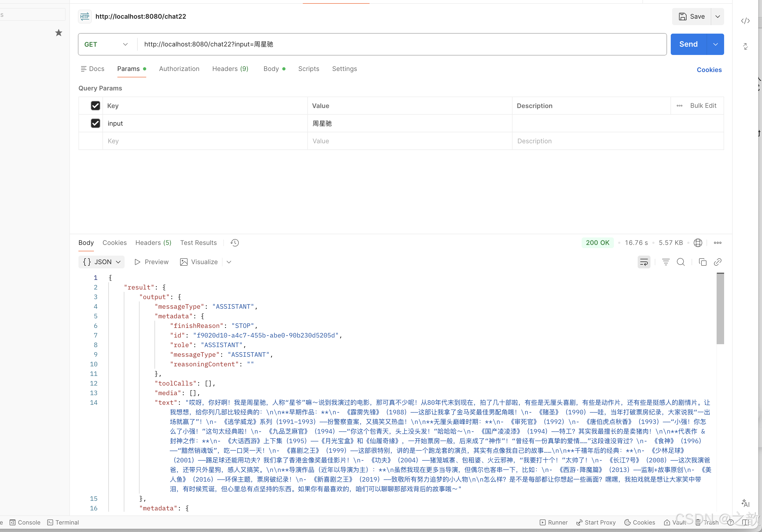Image resolution: width=762 pixels, height=532 pixels.
Task: Click the Bulk Edit button
Action: pyautogui.click(x=703, y=106)
